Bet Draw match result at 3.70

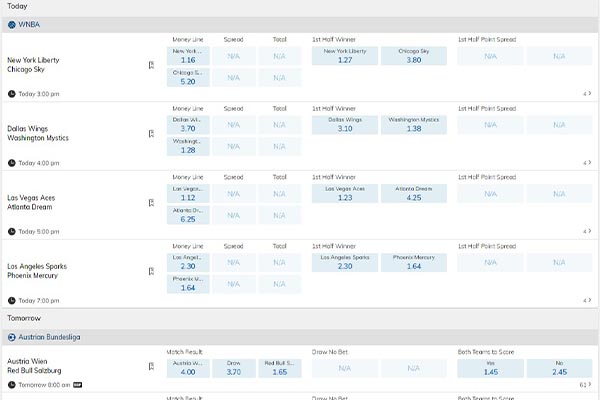pyautogui.click(x=234, y=368)
